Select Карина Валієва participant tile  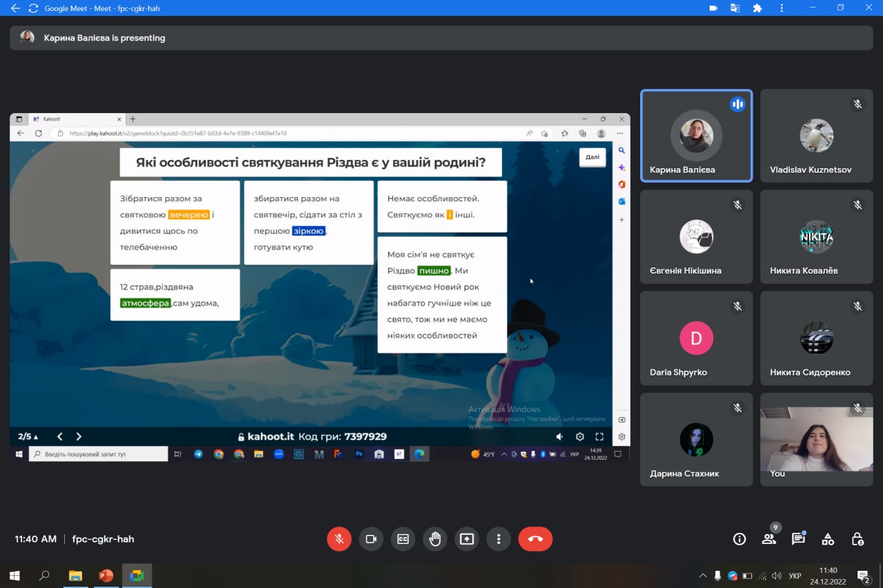point(697,136)
